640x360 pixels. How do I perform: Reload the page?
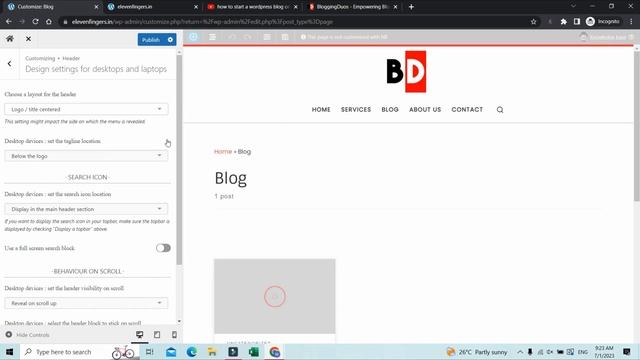click(36, 22)
